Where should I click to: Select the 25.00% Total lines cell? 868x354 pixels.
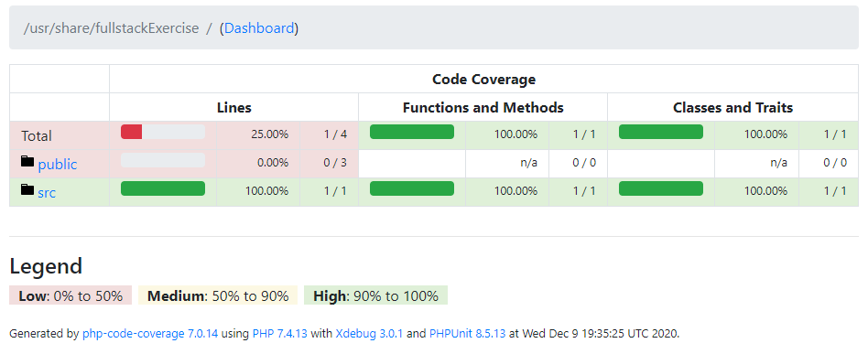[x=258, y=135]
